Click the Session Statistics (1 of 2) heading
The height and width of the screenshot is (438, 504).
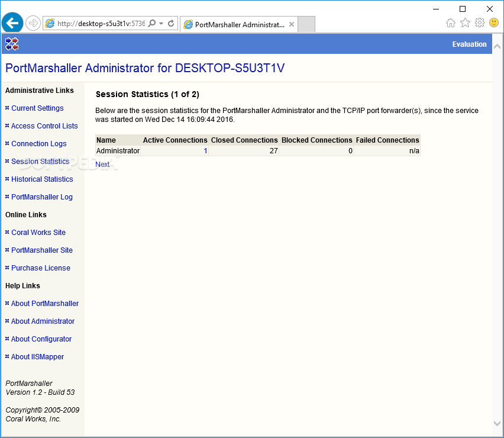147,94
